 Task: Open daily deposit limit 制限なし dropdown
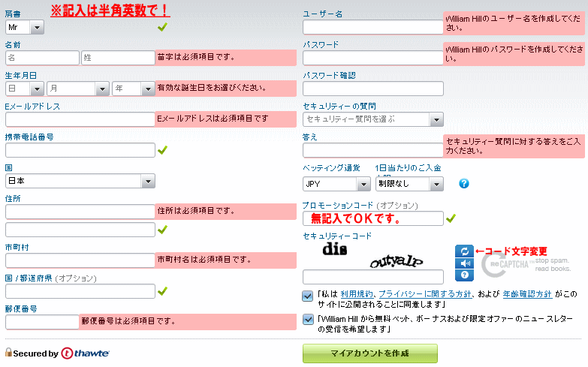click(x=409, y=184)
